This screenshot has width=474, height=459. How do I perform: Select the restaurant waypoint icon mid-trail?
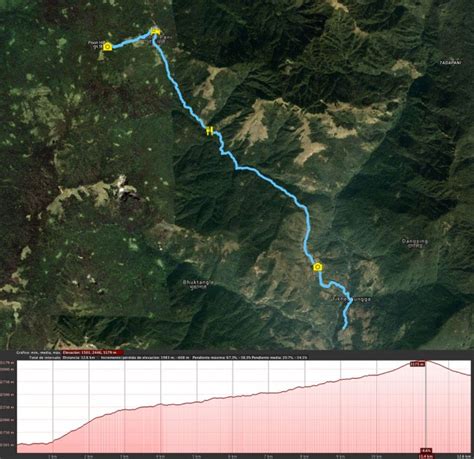210,131
